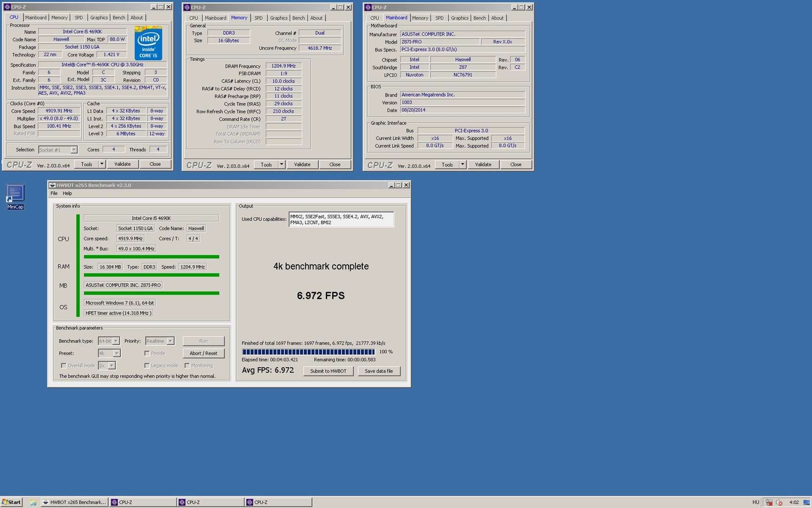This screenshot has height=508, width=812.
Task: Switch to About tab in Memory CPU-Z window
Action: point(316,18)
